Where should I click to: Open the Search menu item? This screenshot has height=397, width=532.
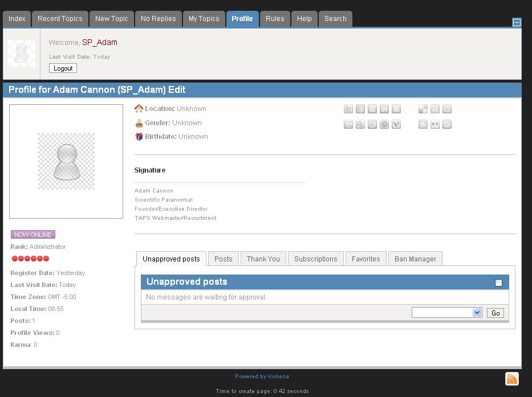coord(335,19)
